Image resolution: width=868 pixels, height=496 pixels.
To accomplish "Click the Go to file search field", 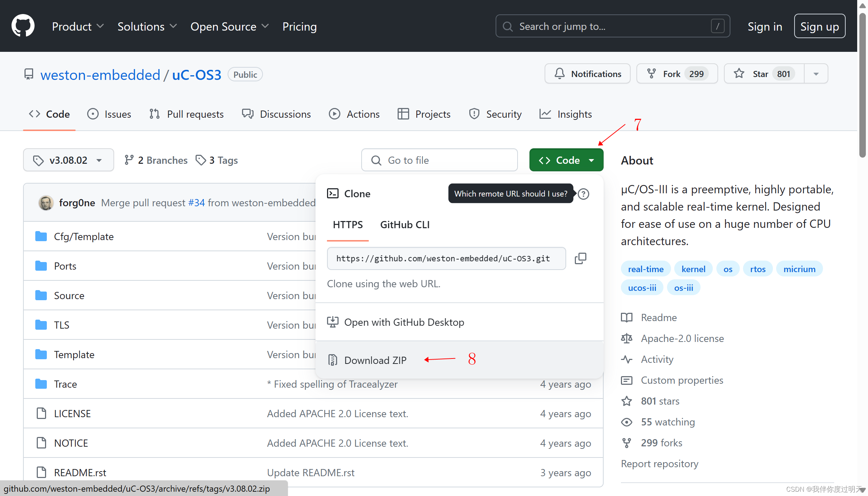I will 439,160.
